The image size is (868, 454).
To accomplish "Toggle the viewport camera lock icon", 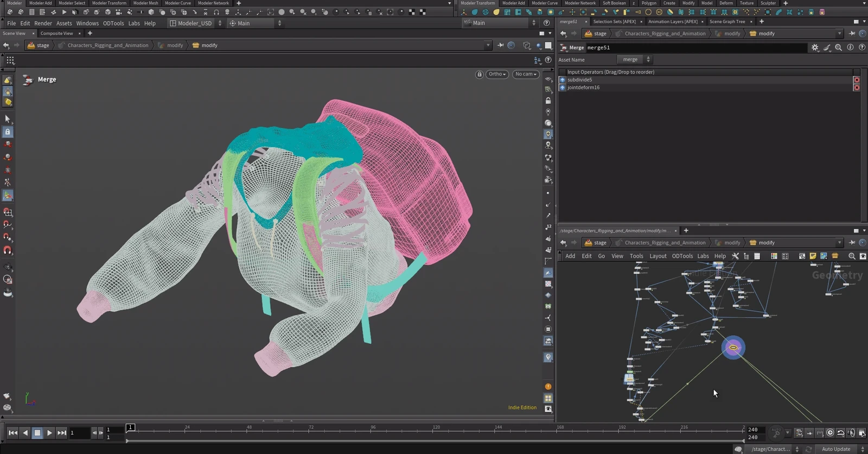I will click(479, 74).
